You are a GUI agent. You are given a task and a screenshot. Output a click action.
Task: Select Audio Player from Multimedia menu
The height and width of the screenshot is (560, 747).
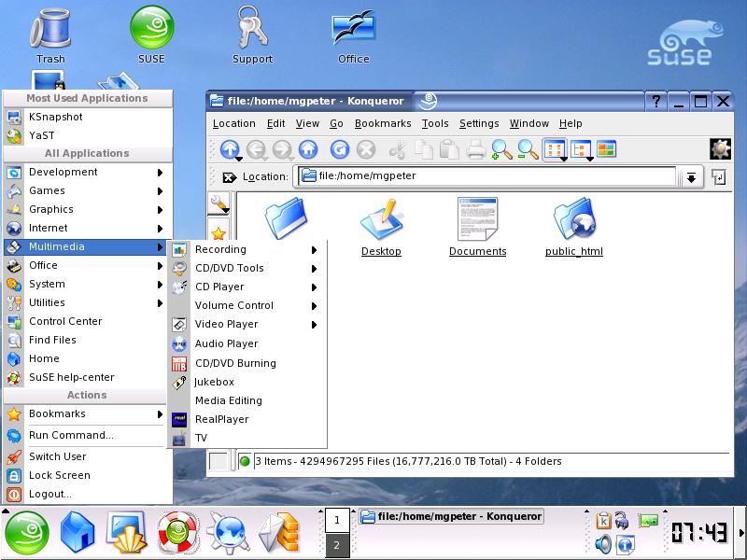coord(247,343)
